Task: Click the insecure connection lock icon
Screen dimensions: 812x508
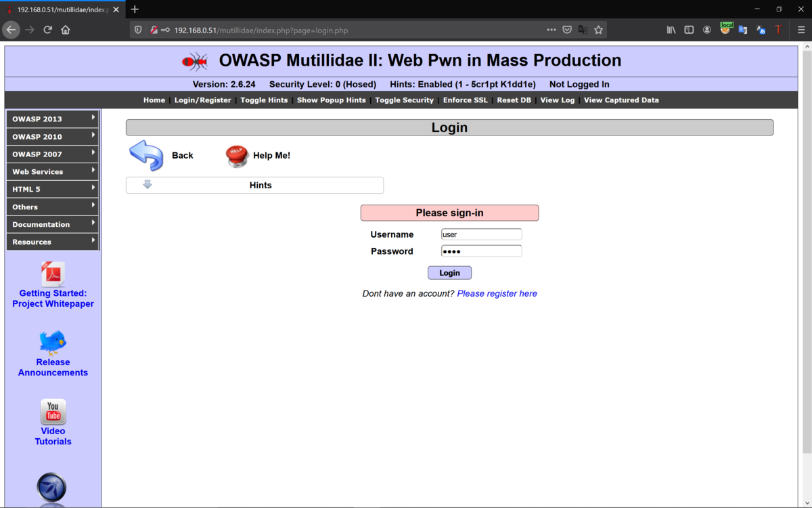Action: 154,30
